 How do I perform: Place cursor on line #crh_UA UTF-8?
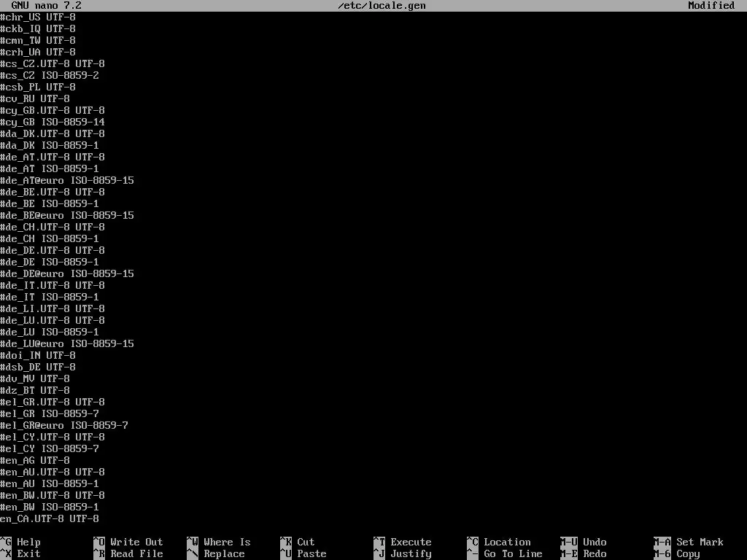point(38,52)
